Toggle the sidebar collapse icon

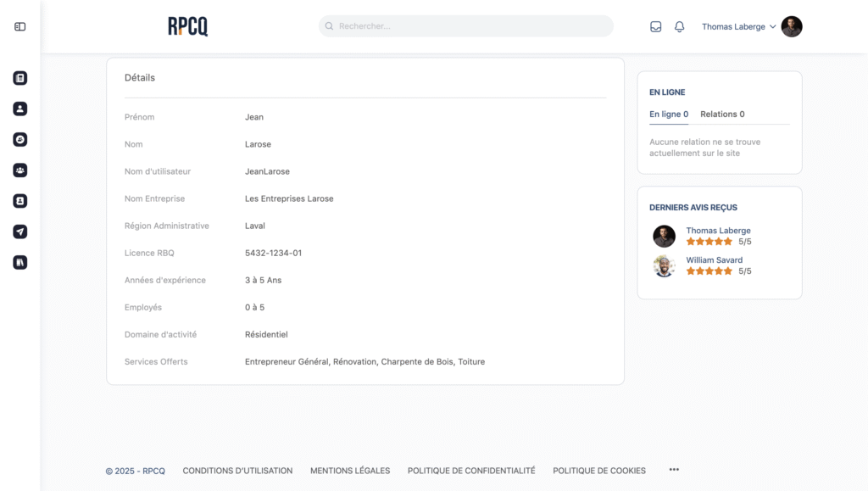point(20,26)
